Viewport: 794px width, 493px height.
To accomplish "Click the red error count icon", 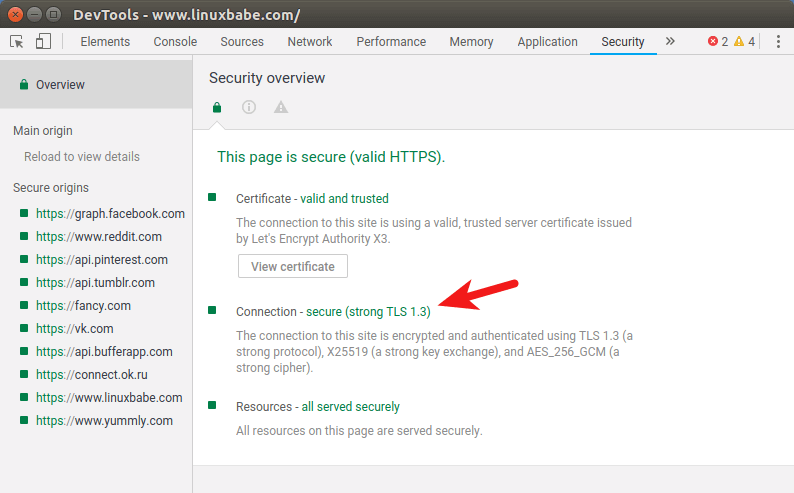I will pyautogui.click(x=713, y=42).
